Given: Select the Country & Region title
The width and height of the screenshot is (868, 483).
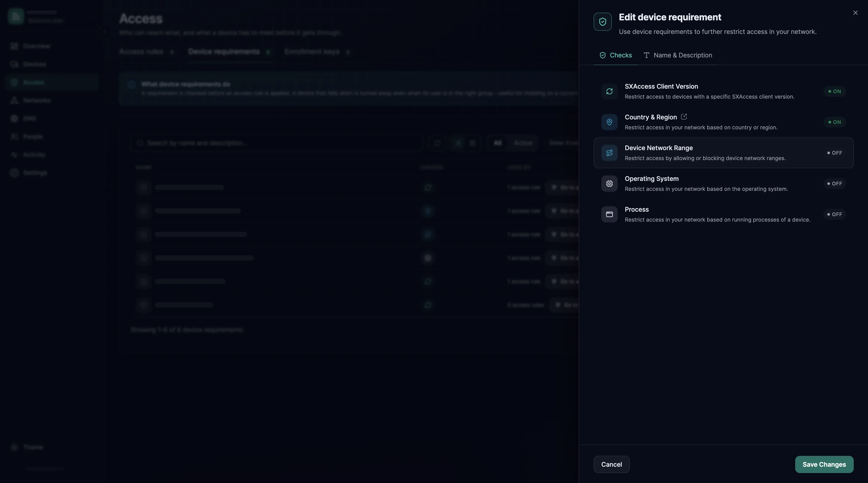Looking at the screenshot, I should tap(651, 117).
